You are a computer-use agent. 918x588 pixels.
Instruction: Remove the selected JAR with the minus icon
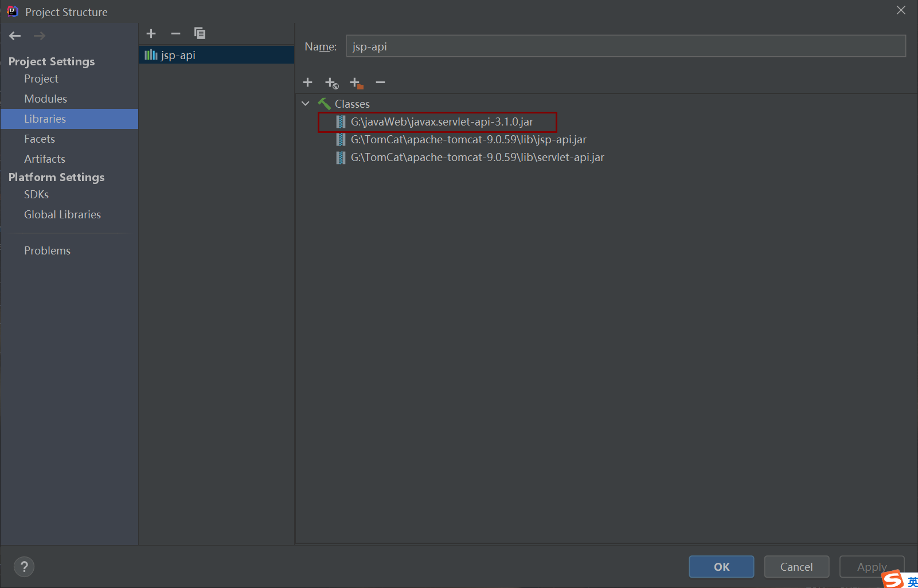click(380, 83)
